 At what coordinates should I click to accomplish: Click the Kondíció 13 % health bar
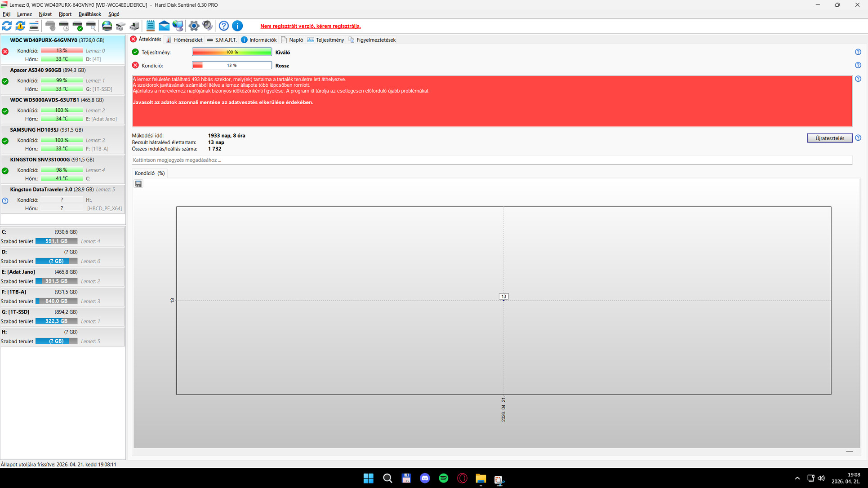231,66
